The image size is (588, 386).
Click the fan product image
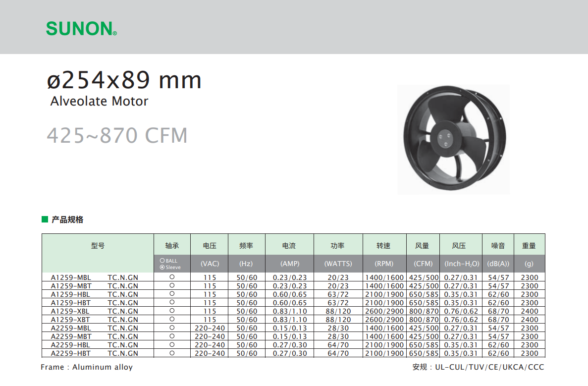453,139
